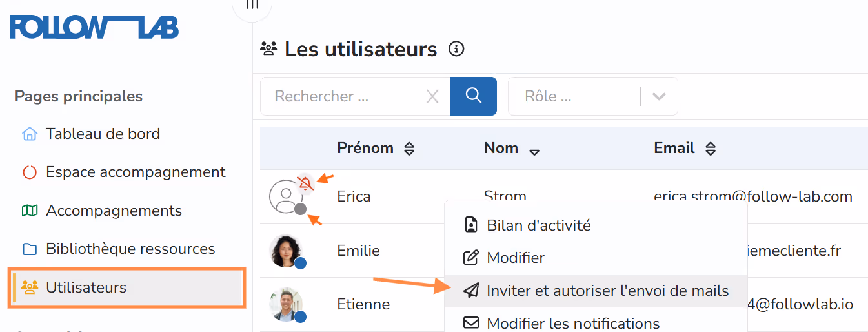Click the map icon beside Accompagnements

(x=30, y=211)
